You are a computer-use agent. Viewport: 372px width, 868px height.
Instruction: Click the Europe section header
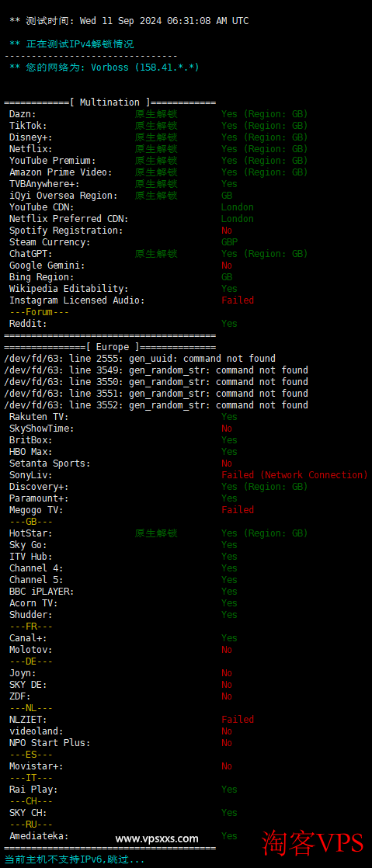click(x=110, y=347)
